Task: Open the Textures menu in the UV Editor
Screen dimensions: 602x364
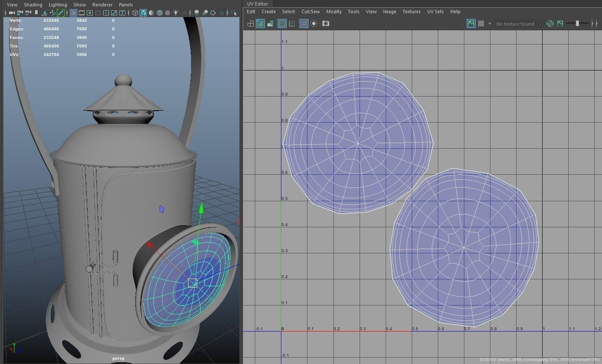Action: pyautogui.click(x=411, y=12)
